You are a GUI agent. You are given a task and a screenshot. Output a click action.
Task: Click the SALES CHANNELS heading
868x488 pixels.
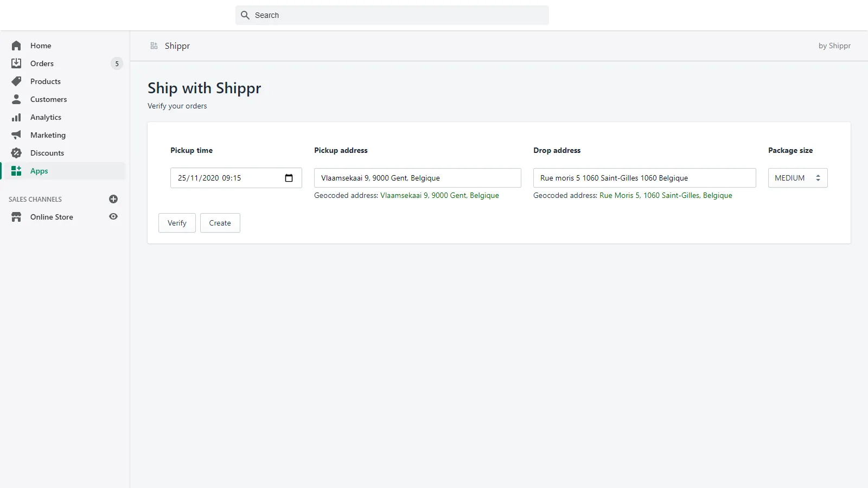tap(35, 199)
